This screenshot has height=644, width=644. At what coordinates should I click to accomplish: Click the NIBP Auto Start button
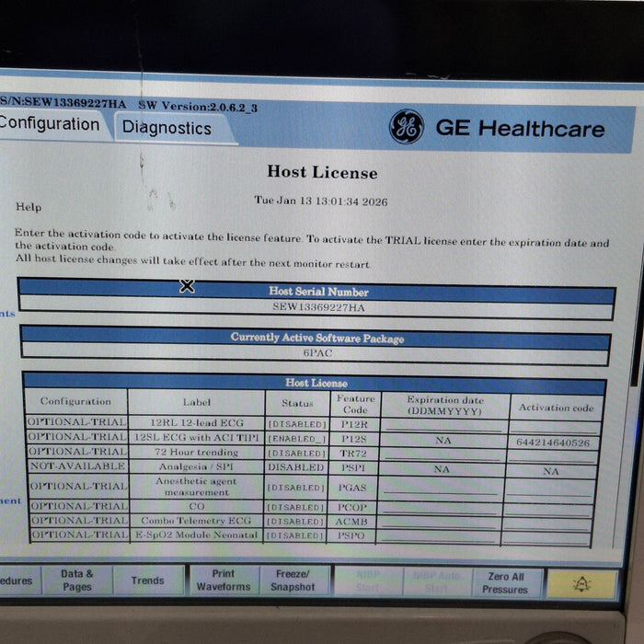click(437, 582)
